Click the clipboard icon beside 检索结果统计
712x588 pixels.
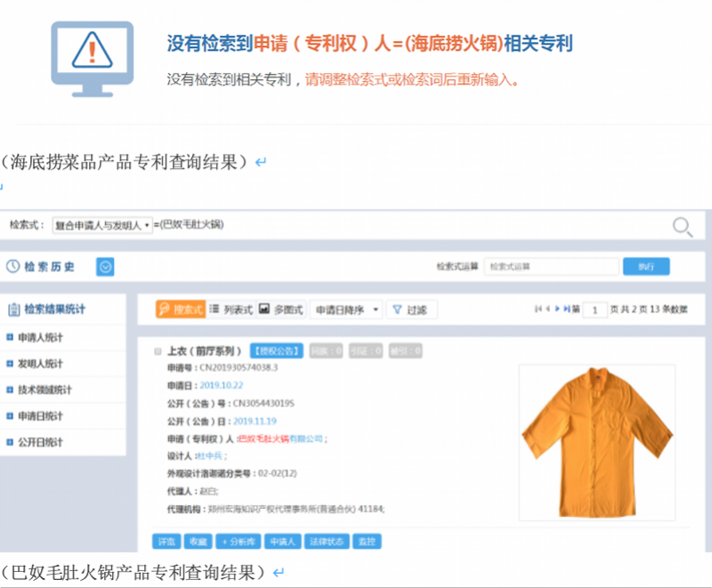(13, 310)
